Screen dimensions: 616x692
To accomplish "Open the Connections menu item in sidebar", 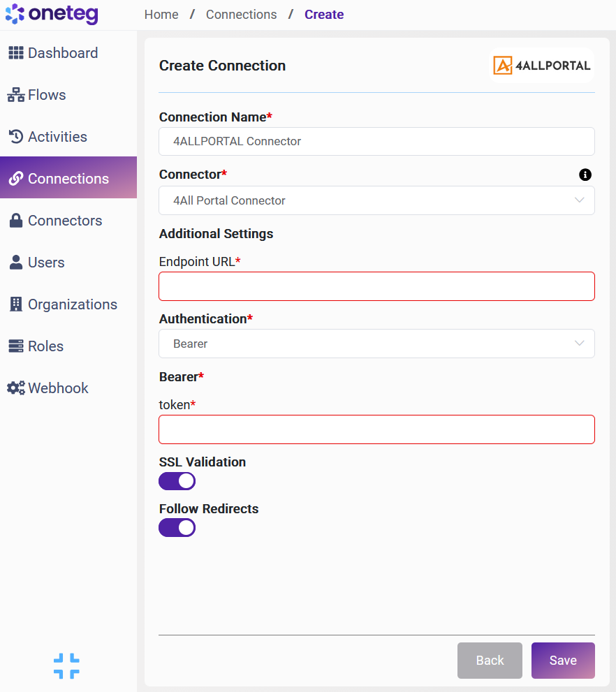I will (68, 179).
